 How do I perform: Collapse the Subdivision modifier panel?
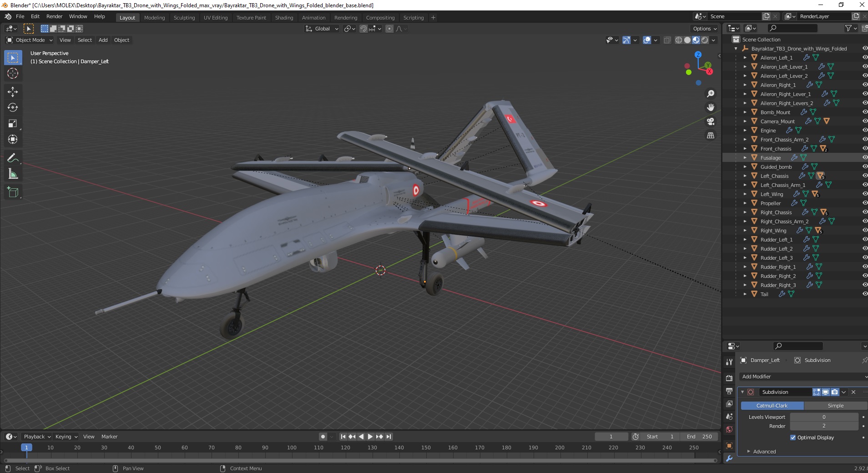pyautogui.click(x=742, y=392)
